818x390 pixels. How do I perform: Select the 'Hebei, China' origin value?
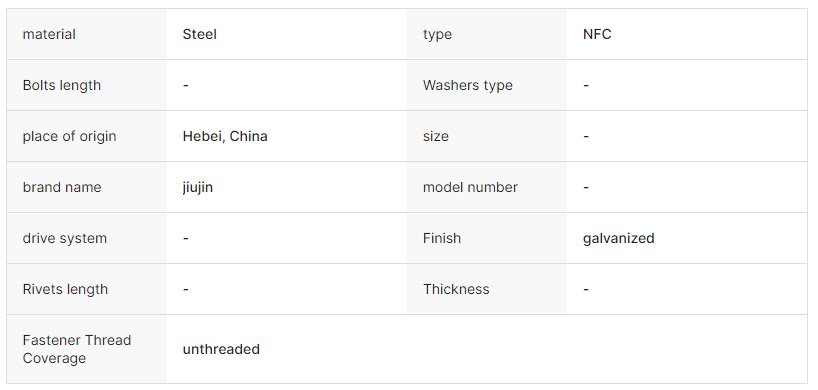(225, 137)
